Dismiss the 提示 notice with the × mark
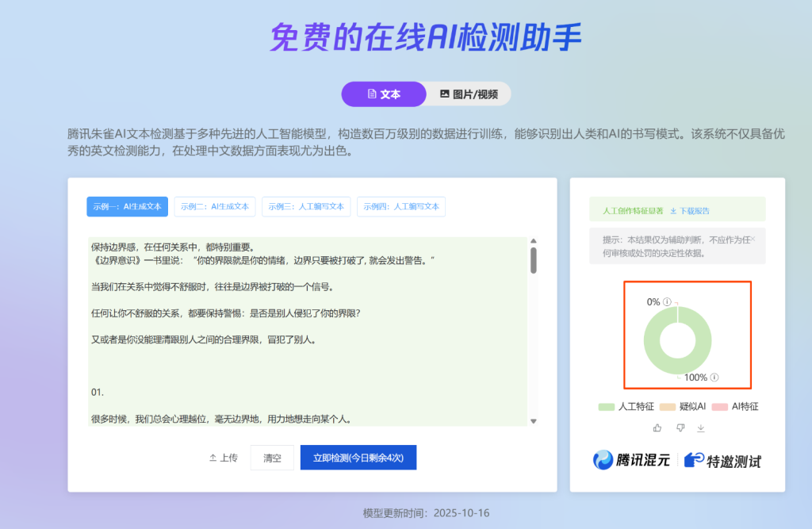 point(753,239)
